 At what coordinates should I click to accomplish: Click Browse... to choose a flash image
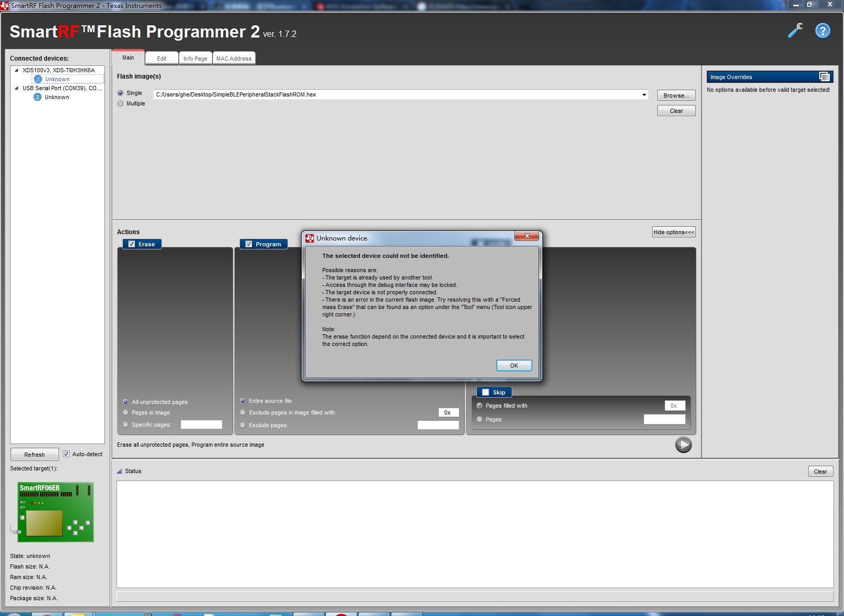[676, 95]
